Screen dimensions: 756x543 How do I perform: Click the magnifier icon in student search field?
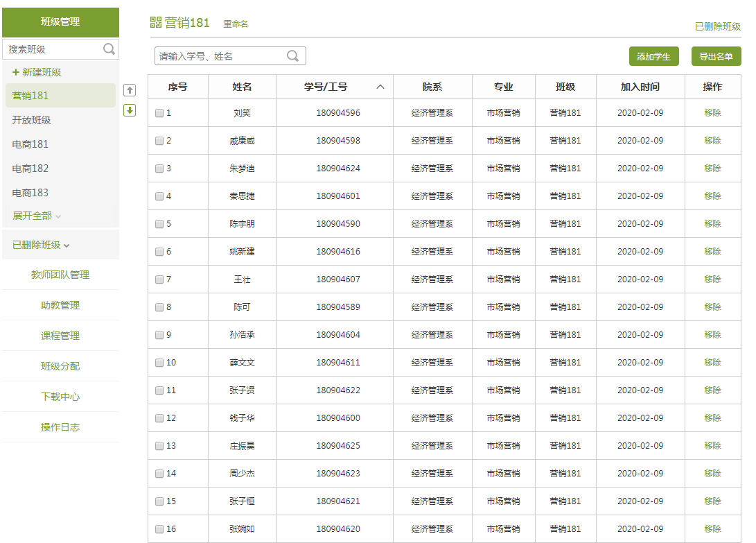pos(293,56)
